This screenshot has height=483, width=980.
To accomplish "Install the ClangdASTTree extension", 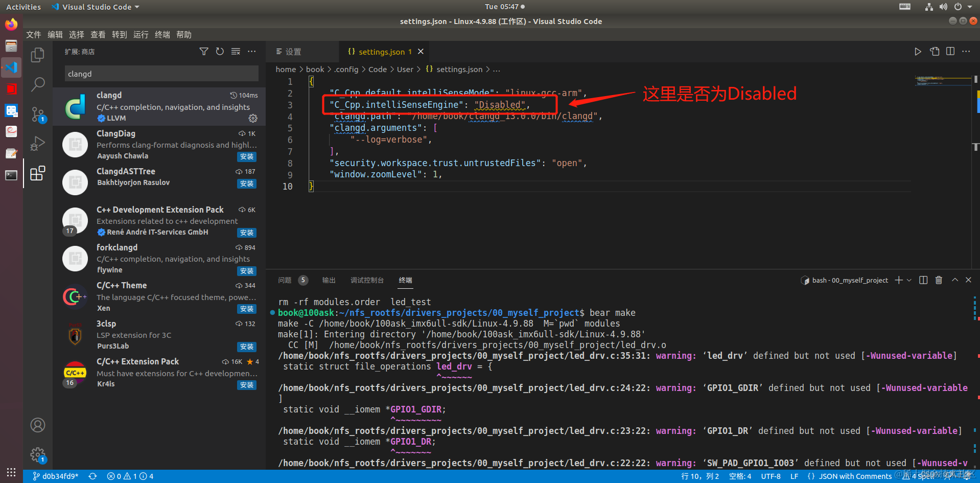I will click(247, 184).
